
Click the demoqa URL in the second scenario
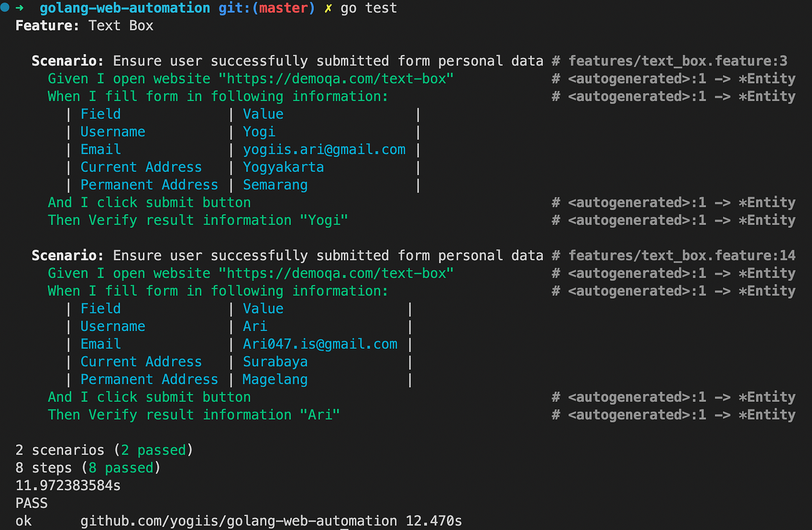coord(336,274)
